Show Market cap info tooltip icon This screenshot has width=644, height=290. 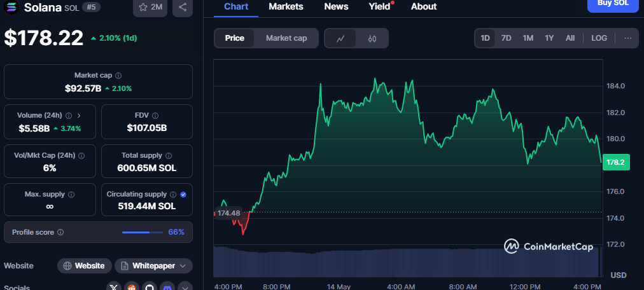point(118,76)
